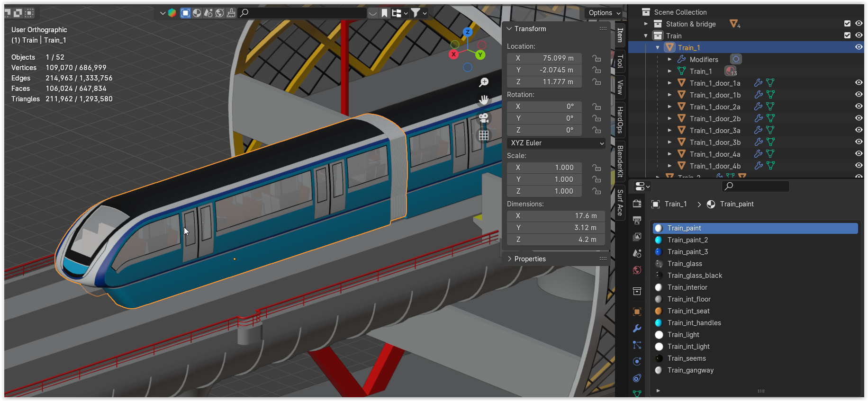
Task: Select the Train_paint_2 material slot
Action: pyautogui.click(x=755, y=240)
